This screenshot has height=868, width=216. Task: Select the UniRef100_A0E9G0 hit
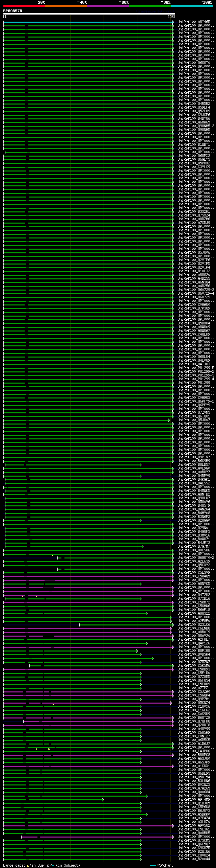click(x=194, y=469)
